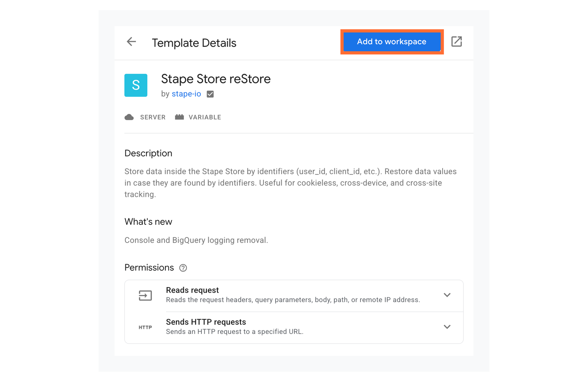This screenshot has width=588, height=382.
Task: Click the Stape Store reStore logo
Action: (x=136, y=85)
